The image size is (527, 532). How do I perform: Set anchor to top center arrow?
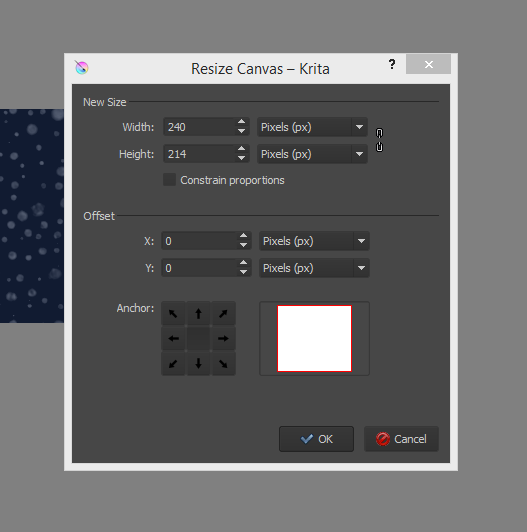click(x=199, y=314)
